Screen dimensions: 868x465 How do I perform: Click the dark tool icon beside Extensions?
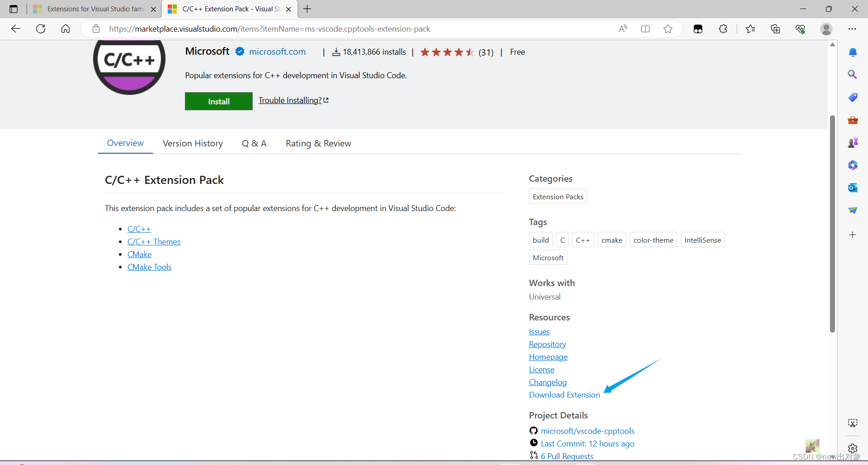(698, 29)
